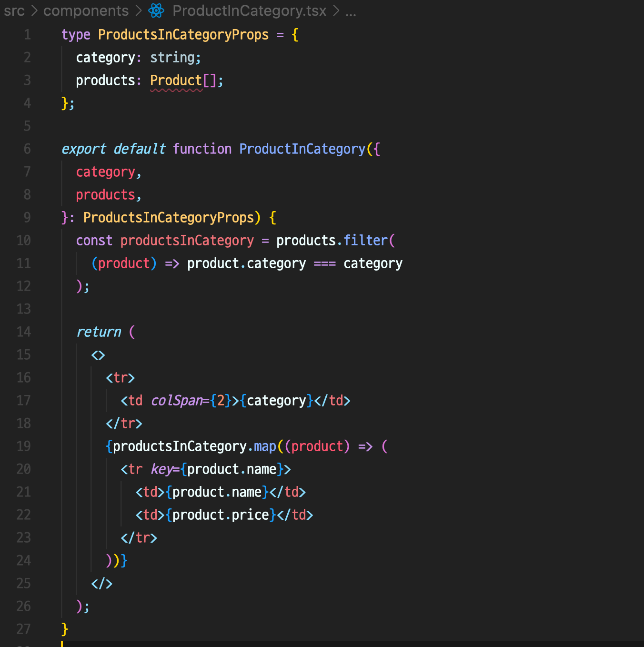Click the 'colSpan' attribute
The image size is (644, 647).
click(x=177, y=401)
